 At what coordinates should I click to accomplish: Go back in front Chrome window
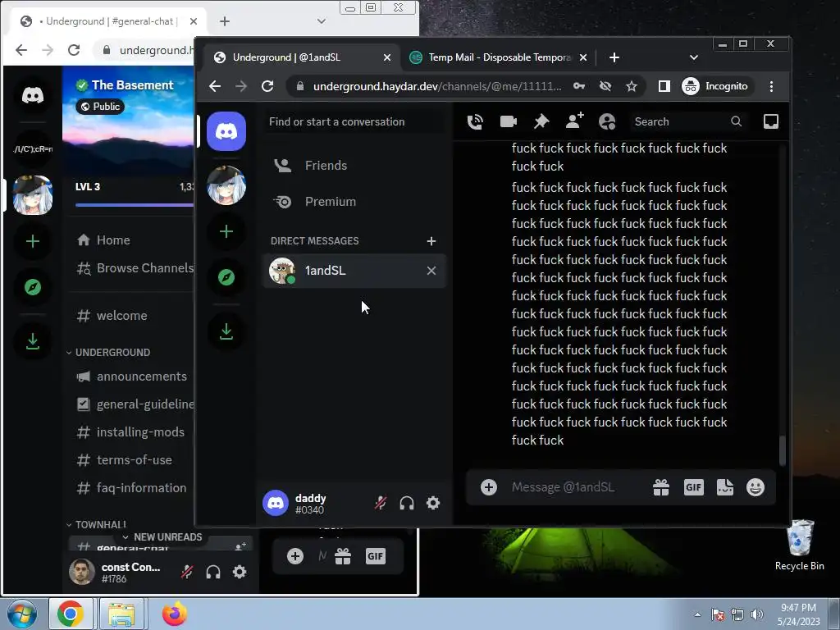click(215, 86)
